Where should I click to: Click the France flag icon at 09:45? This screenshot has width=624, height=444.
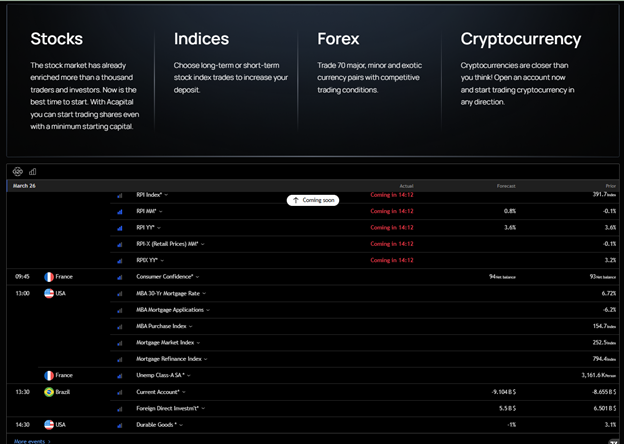(48, 276)
